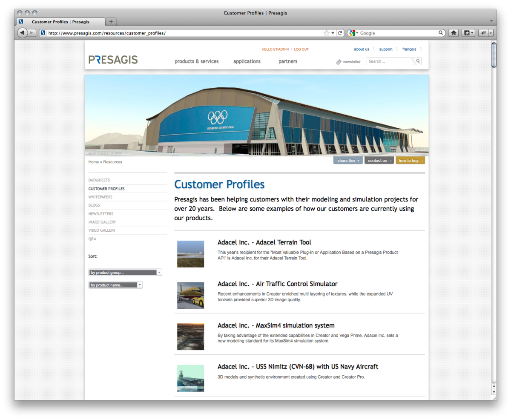This screenshot has width=511, height=420.
Task: Open USS Nimitz (CVN-68) profile title
Action: (x=298, y=367)
